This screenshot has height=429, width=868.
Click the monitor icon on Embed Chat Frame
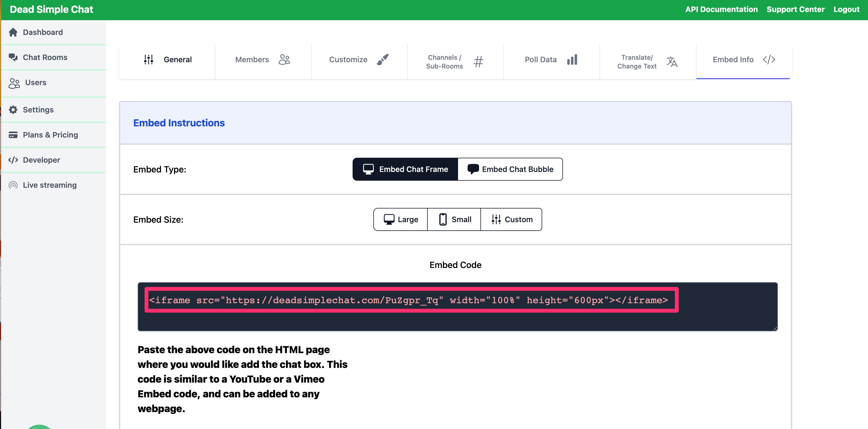pyautogui.click(x=368, y=169)
